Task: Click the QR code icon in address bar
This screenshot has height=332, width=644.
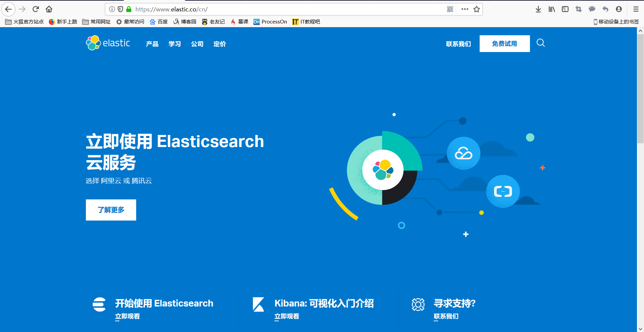Action: 450,9
